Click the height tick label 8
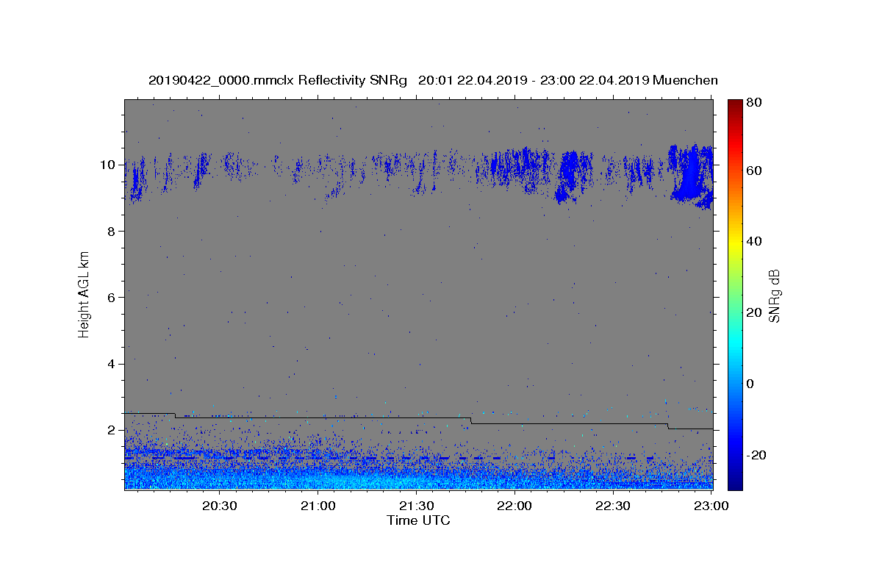This screenshot has height=588, width=882. [111, 231]
